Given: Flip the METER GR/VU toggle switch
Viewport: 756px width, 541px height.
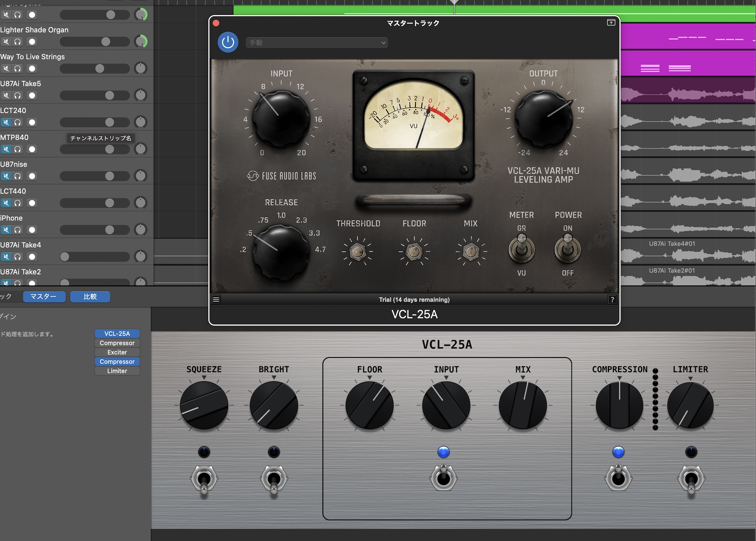Looking at the screenshot, I should (522, 249).
